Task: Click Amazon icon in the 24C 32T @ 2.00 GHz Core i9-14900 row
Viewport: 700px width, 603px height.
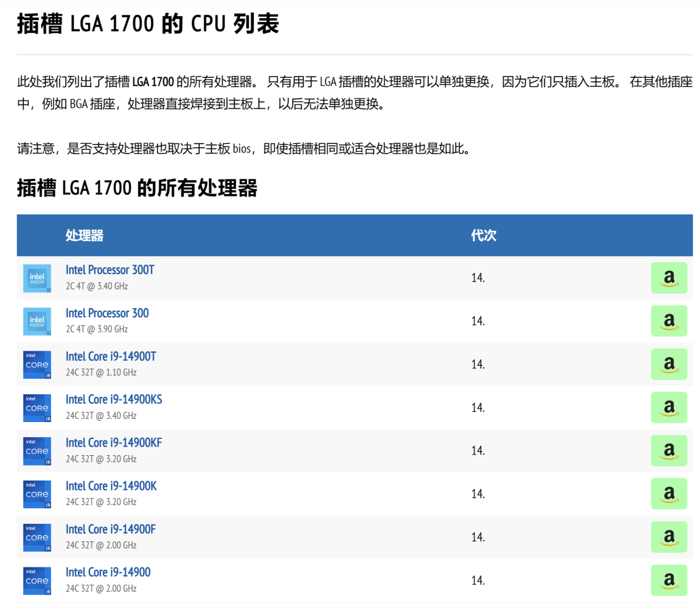Action: [669, 580]
